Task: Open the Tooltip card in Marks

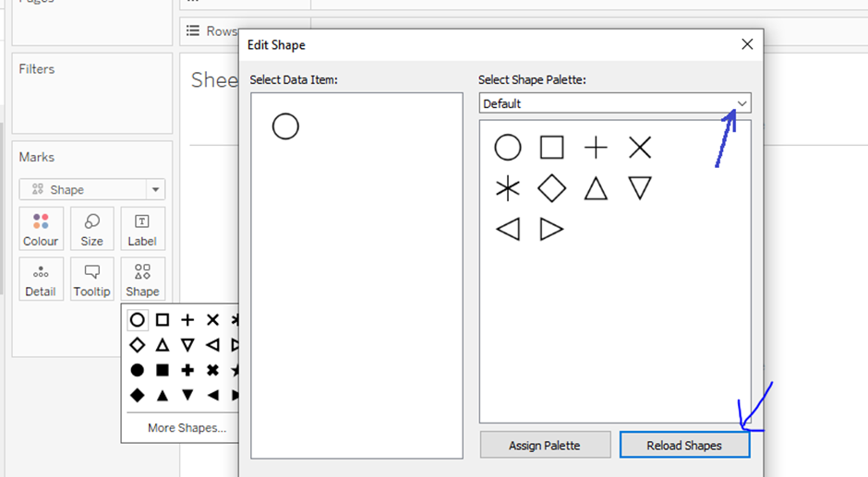Action: (92, 279)
